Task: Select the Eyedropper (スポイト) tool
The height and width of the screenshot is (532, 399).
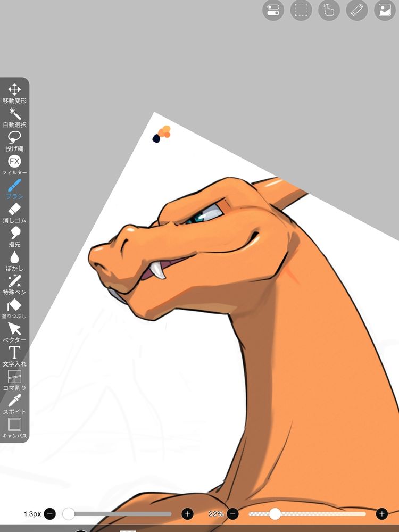Action: 14,404
